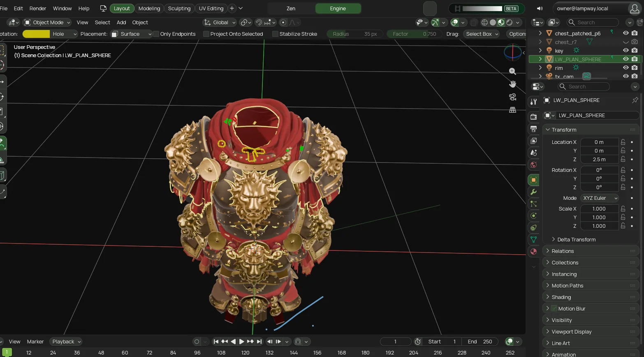The width and height of the screenshot is (644, 357).
Task: Click the Zen button
Action: (291, 8)
